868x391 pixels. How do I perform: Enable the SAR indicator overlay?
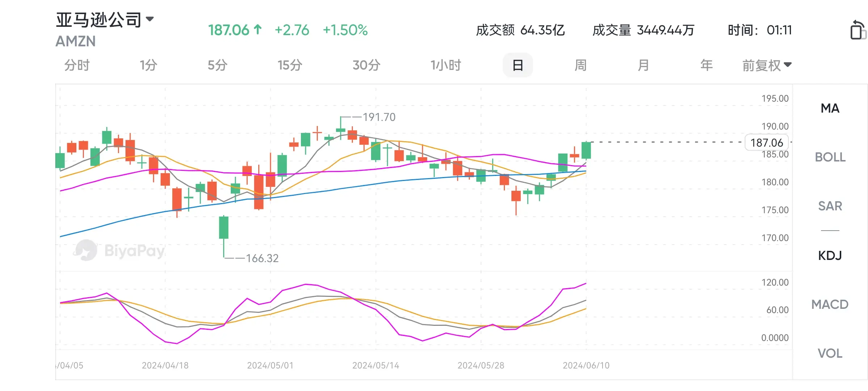click(830, 206)
